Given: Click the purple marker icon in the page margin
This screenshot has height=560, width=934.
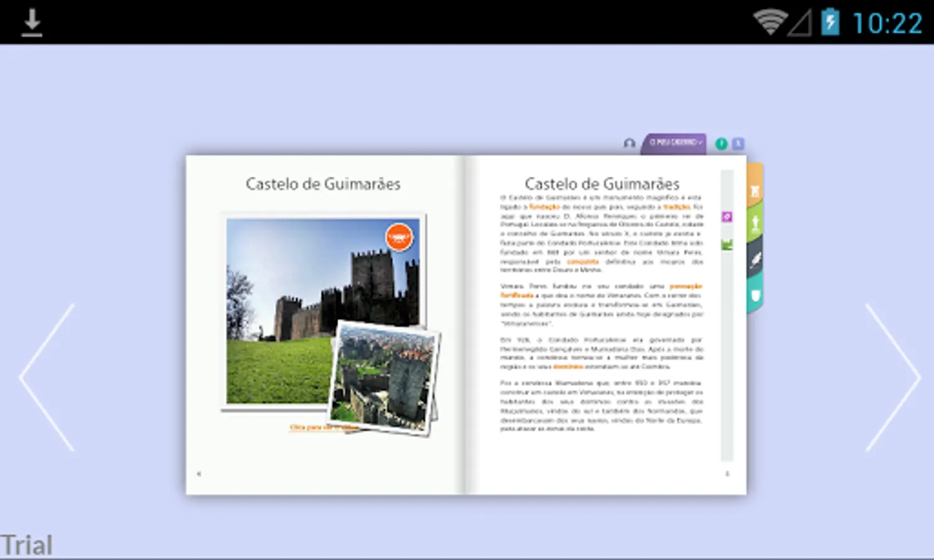Looking at the screenshot, I should pos(727,217).
